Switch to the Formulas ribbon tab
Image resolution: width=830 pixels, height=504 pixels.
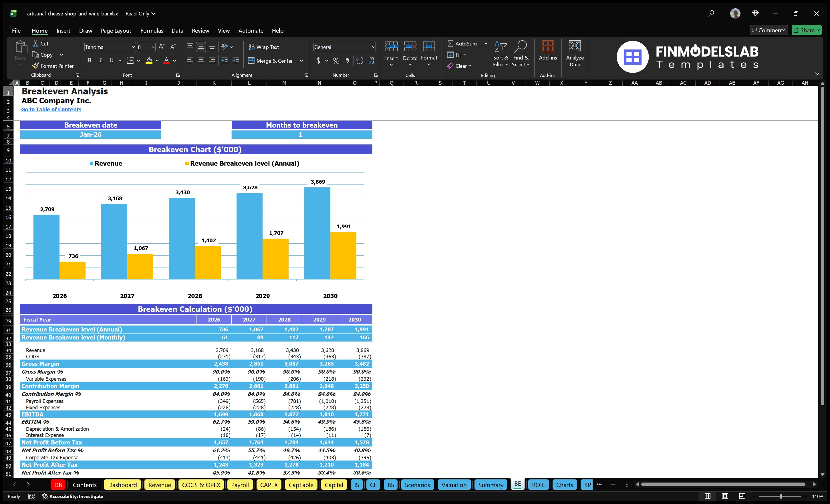click(152, 30)
